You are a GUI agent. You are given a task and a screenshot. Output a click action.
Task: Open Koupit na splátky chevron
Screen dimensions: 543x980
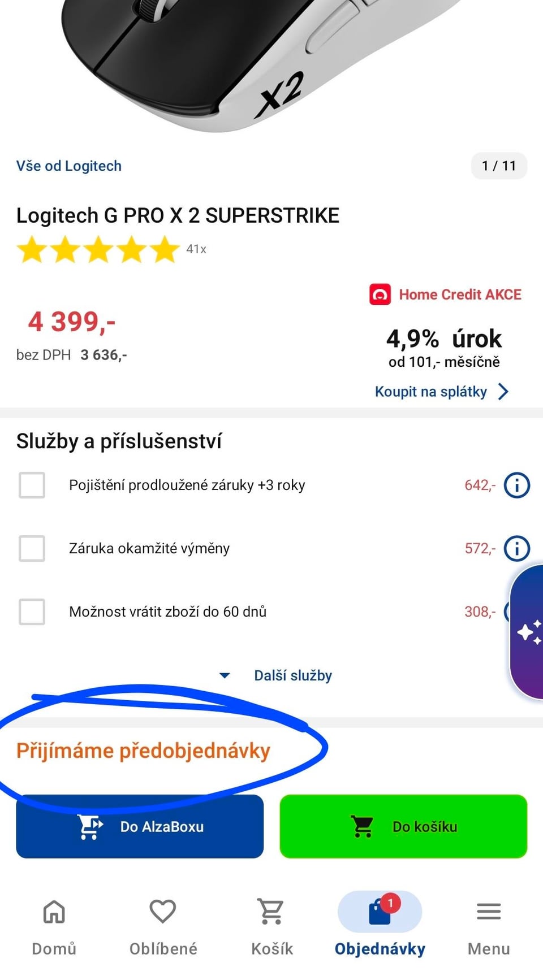(x=503, y=392)
